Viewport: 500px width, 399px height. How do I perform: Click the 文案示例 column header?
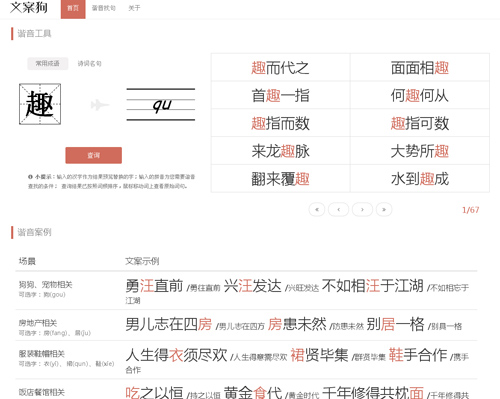tap(142, 261)
